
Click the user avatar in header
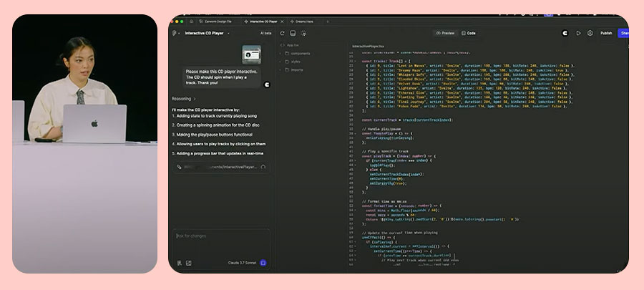tap(565, 33)
